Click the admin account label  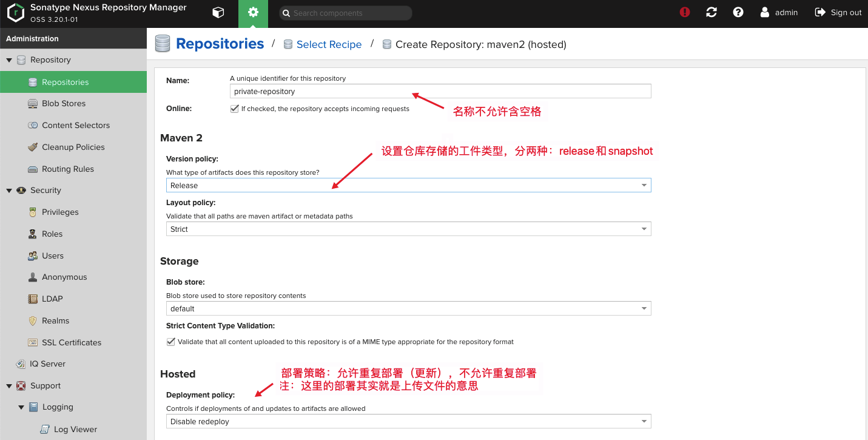(786, 12)
